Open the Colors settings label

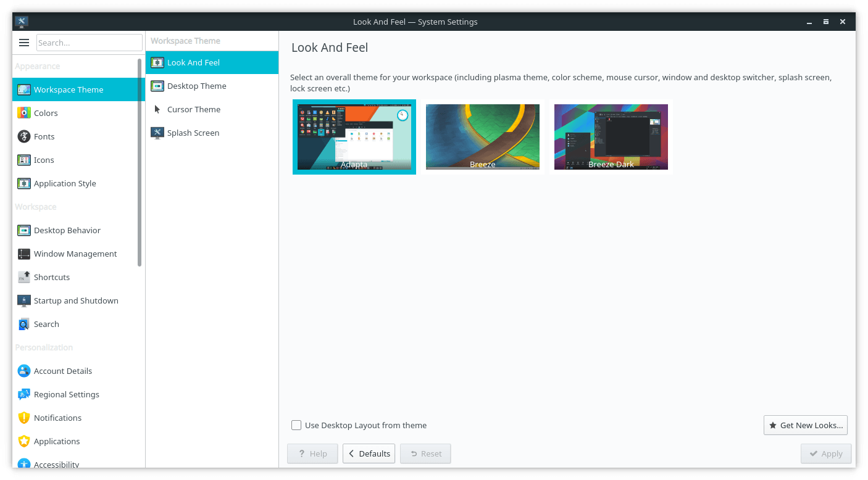[x=46, y=113]
